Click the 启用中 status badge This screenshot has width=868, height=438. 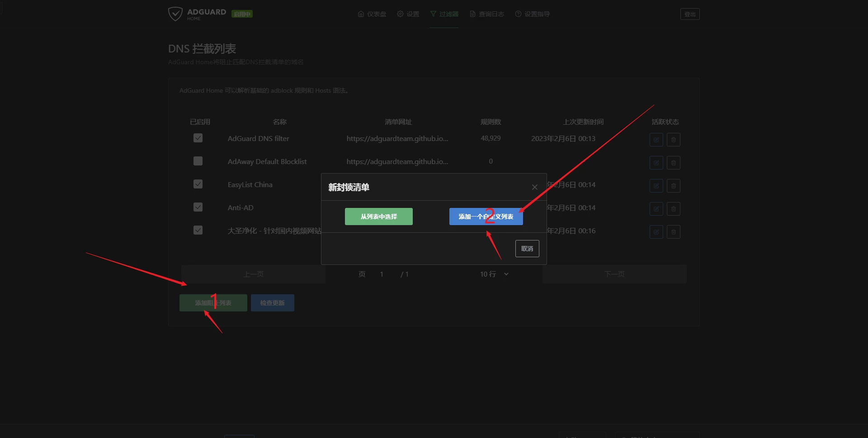tap(242, 14)
